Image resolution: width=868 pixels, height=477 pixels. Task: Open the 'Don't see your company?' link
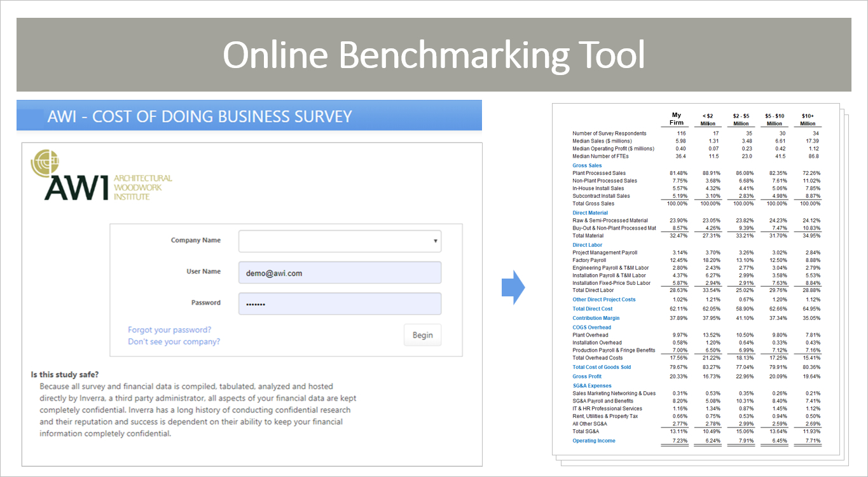point(174,342)
